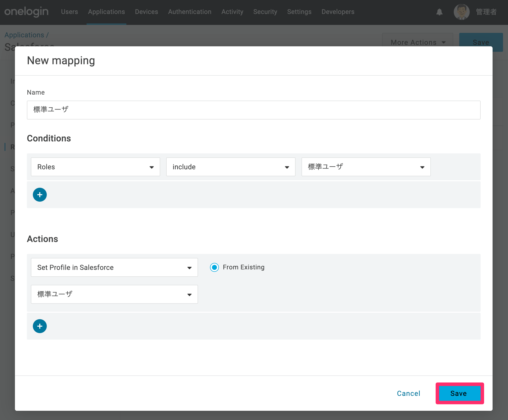Screen dimensions: 508x420
Task: Focus the mapping Name input field
Action: pos(254,110)
